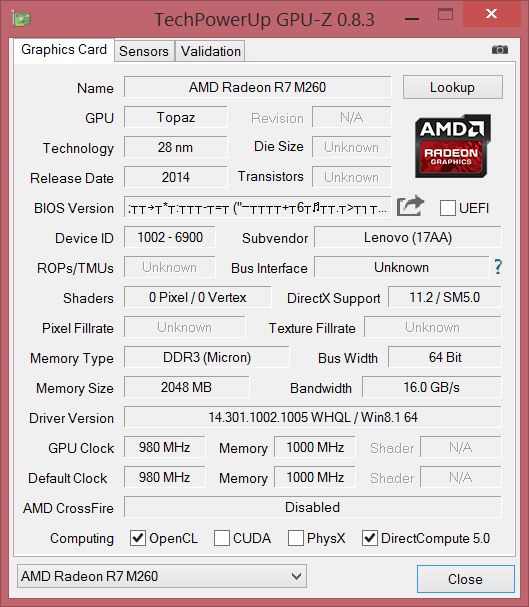Enable the CUDA checkbox
The width and height of the screenshot is (529, 607).
click(x=222, y=538)
